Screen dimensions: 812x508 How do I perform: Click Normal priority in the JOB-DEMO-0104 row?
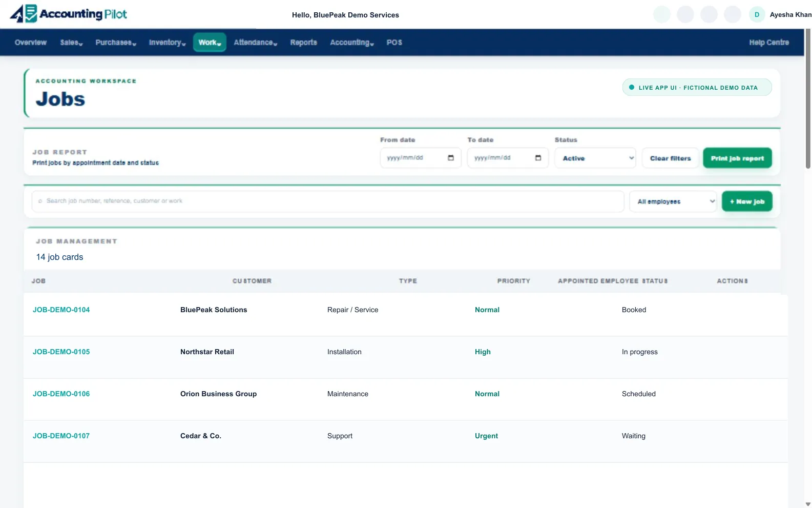(x=487, y=310)
